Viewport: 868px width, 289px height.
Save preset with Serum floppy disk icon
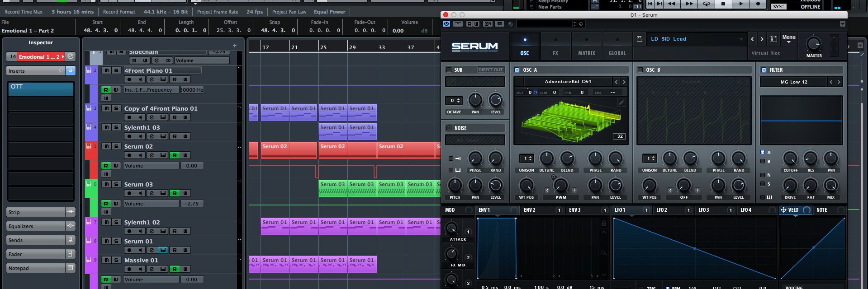pos(639,39)
